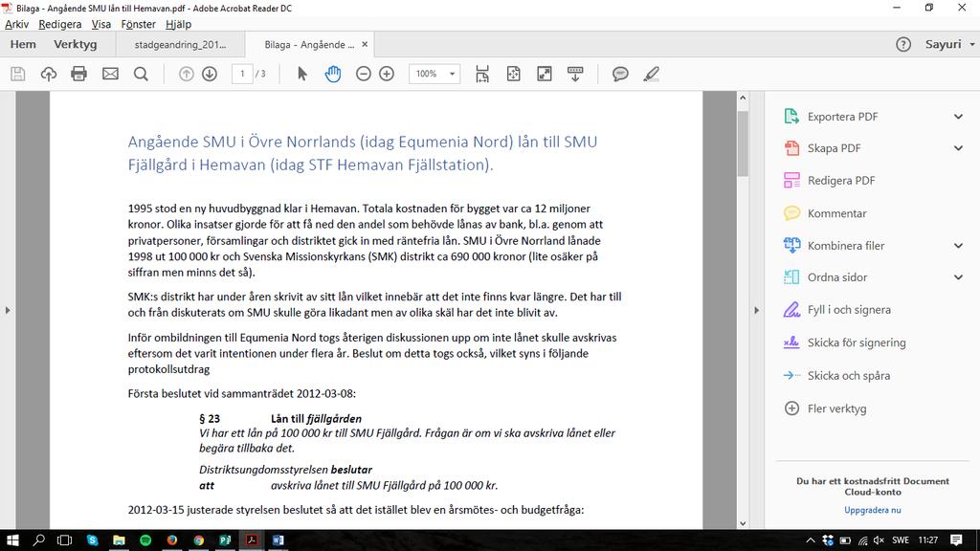Click Uppgradera nu link

[x=873, y=510]
